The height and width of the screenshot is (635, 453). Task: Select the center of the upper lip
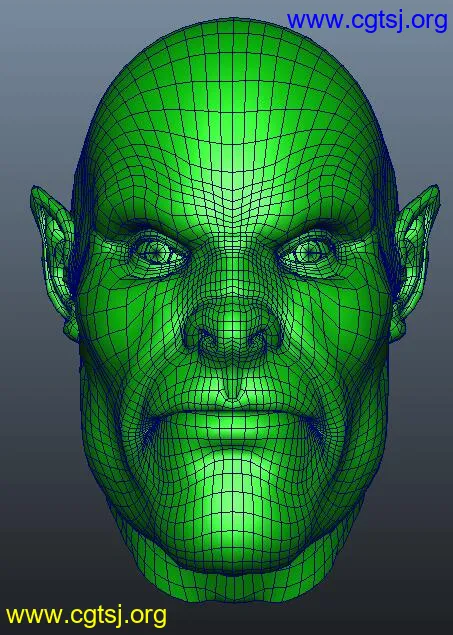(x=232, y=409)
